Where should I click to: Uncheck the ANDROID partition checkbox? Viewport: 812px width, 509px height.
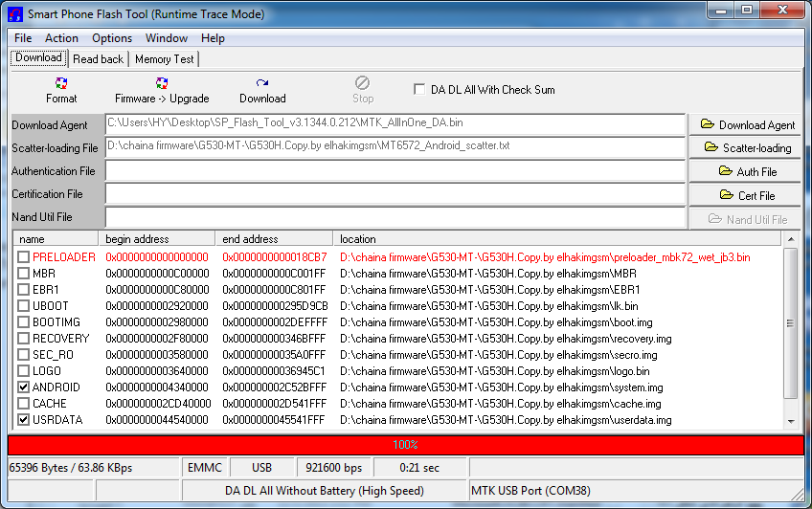point(23,387)
